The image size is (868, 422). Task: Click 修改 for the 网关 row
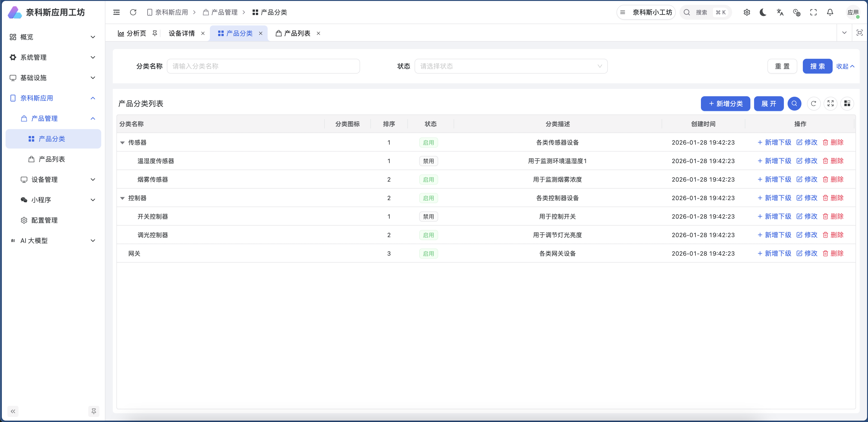coord(807,253)
